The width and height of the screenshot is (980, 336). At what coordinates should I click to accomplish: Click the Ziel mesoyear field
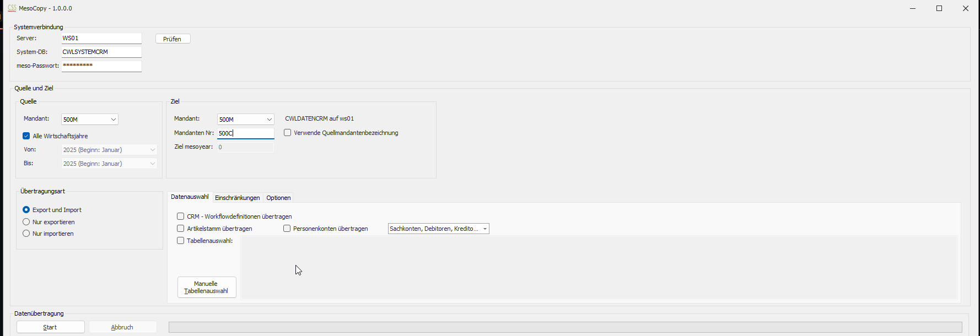click(245, 147)
